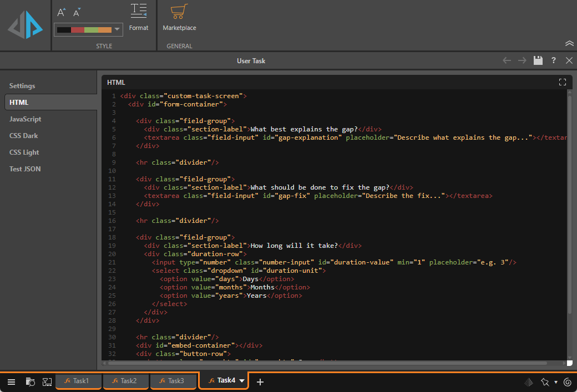This screenshot has height=392, width=577.
Task: Open the hamburger menu in bottom bar
Action: 11,381
